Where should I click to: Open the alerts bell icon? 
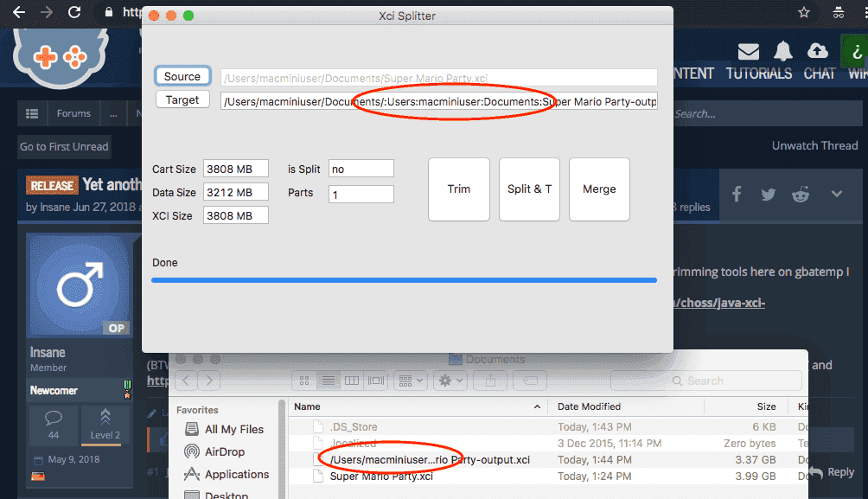click(x=782, y=52)
